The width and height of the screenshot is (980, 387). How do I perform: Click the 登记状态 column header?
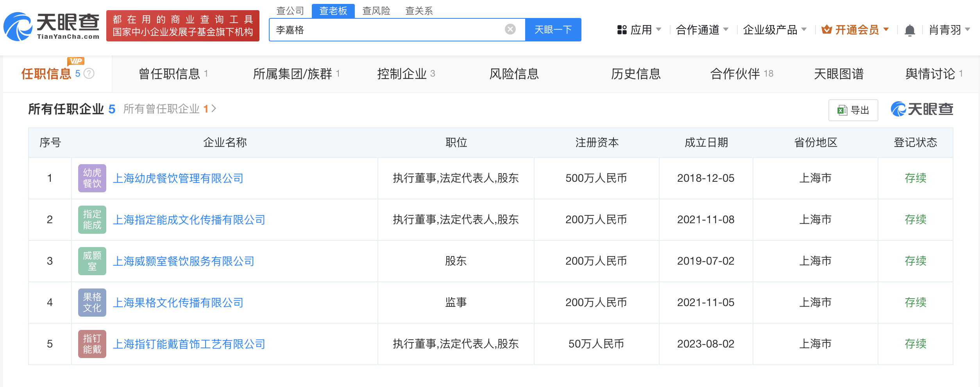(x=916, y=142)
